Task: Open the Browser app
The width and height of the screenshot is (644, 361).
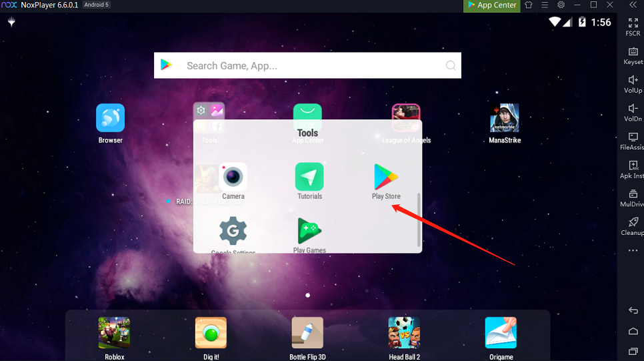Action: tap(110, 118)
